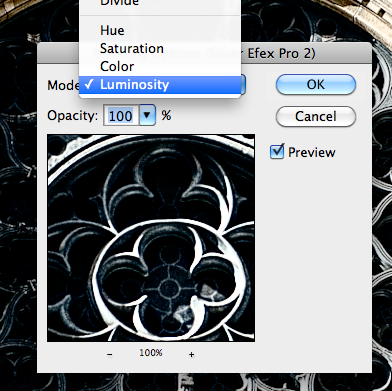Open the Opacity slider dropdown arrow

147,115
